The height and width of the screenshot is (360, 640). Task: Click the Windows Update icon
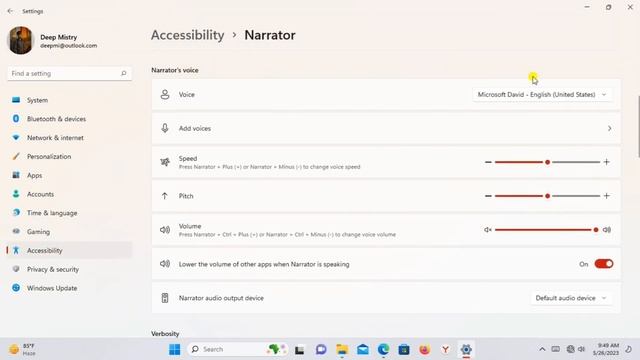tap(16, 288)
